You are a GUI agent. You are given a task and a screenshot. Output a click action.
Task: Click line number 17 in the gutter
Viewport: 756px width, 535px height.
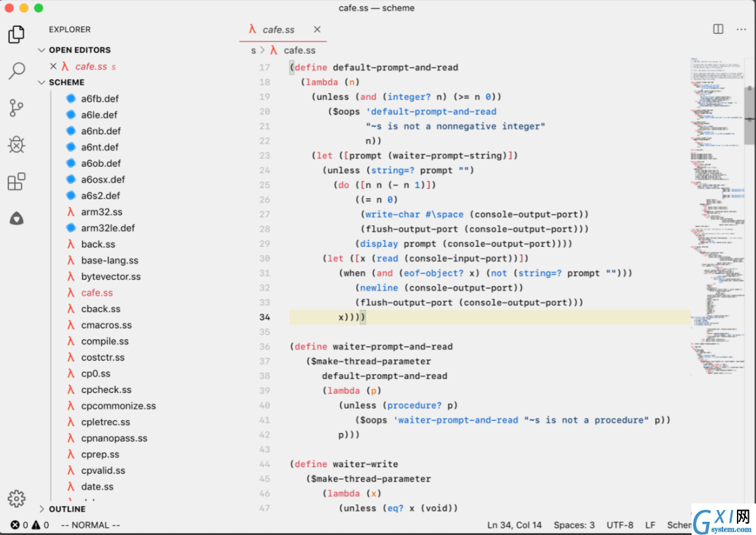coord(265,68)
